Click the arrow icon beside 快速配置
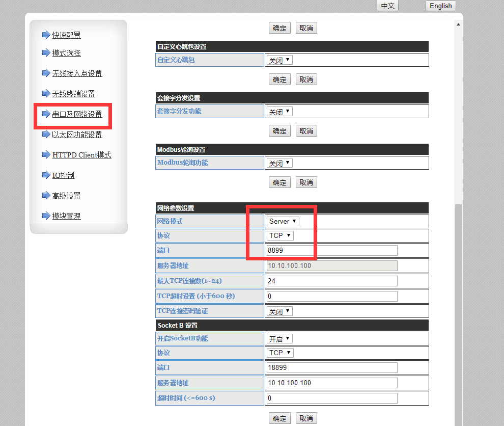The height and width of the screenshot is (426, 504). [x=46, y=35]
